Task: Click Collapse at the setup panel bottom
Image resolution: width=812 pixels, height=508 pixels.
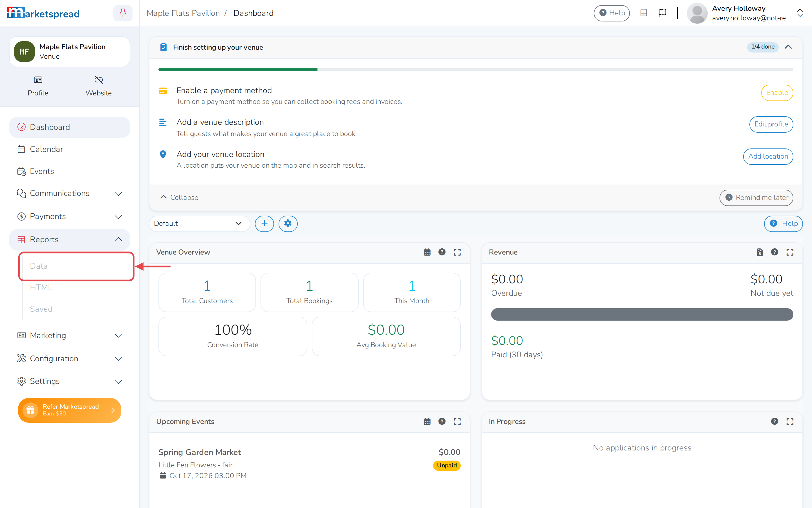Action: 179,198
